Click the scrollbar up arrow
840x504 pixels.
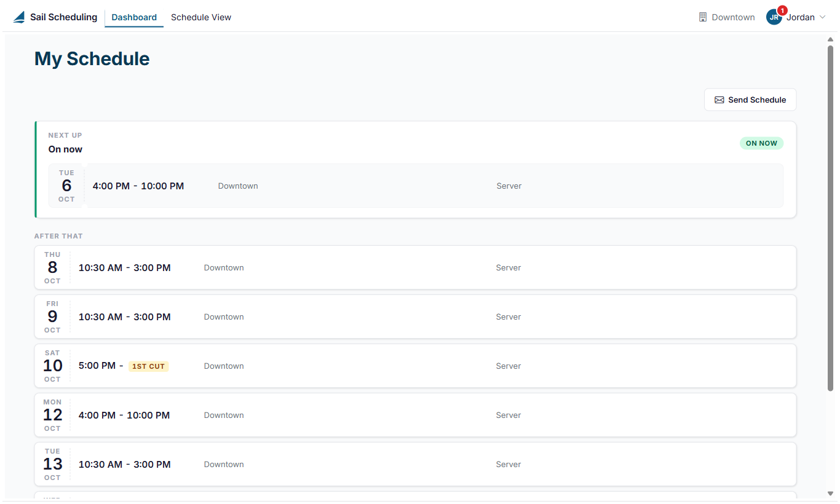pyautogui.click(x=830, y=39)
